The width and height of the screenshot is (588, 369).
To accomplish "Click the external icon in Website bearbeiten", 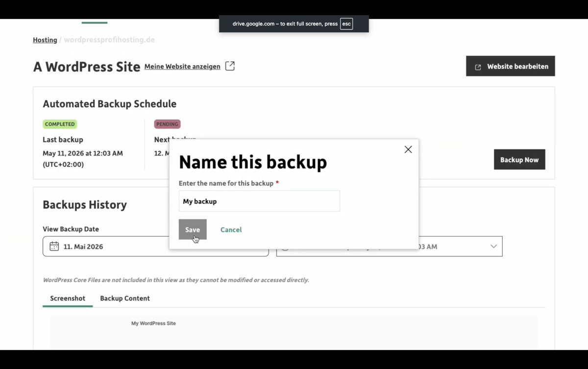I will click(478, 67).
